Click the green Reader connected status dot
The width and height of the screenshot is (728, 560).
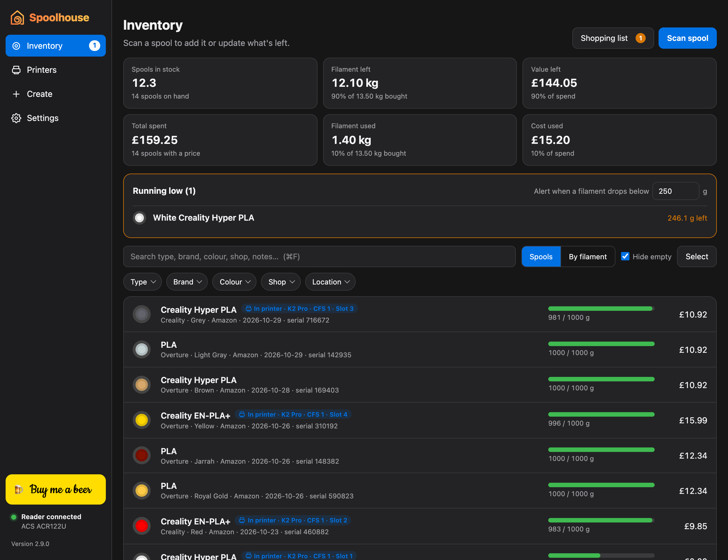click(14, 517)
